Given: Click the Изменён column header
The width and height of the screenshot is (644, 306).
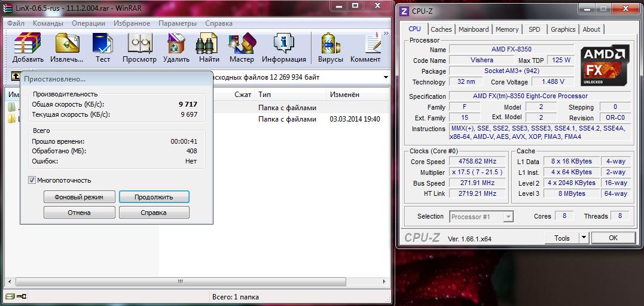Looking at the screenshot, I should click(356, 95).
